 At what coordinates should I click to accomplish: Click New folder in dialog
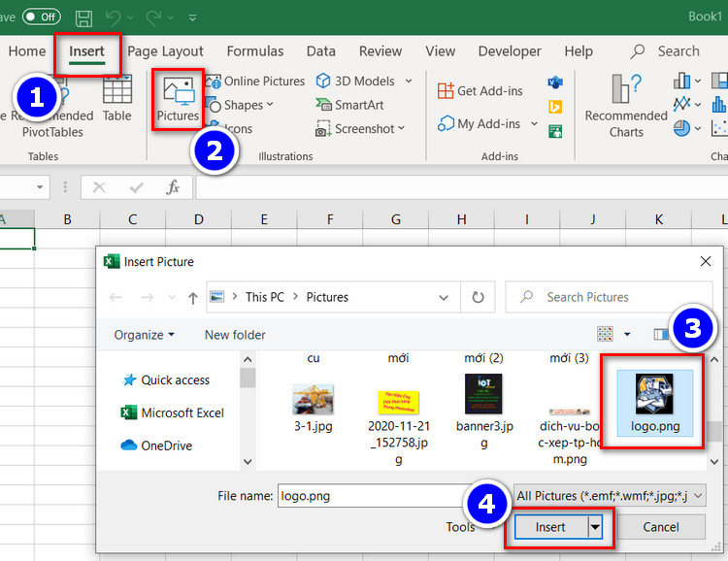click(x=235, y=335)
